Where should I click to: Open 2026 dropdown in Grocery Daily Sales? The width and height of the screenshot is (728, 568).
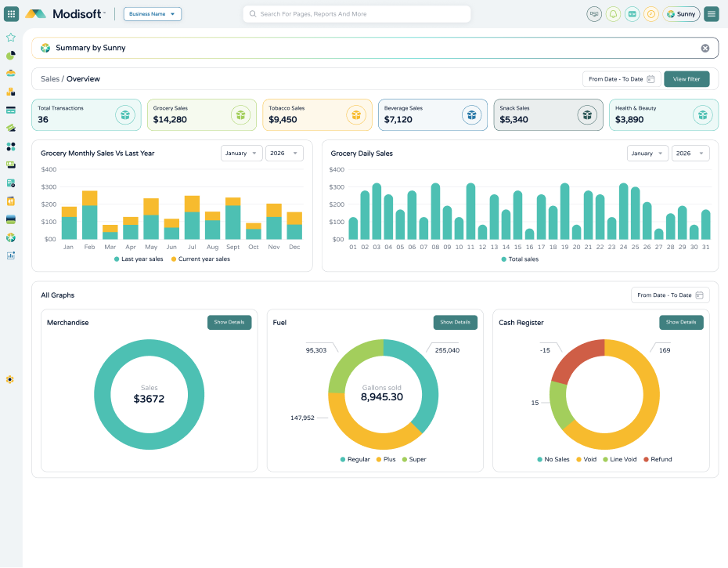[690, 154]
